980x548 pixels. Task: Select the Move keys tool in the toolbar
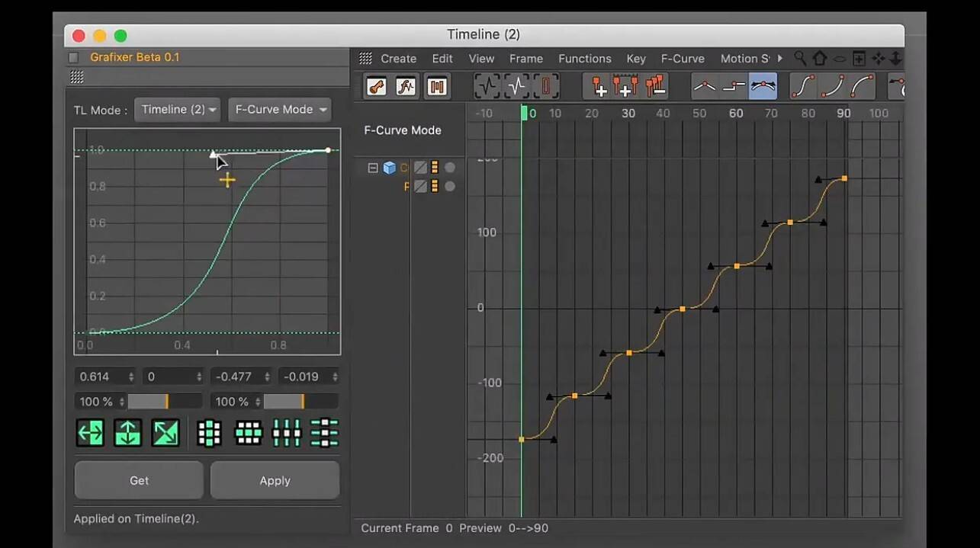(375, 85)
